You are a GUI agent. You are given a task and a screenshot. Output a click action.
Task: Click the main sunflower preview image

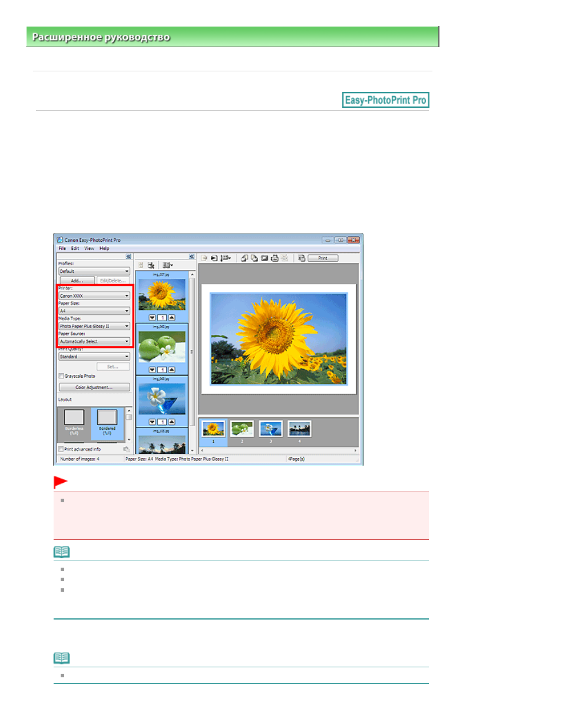click(279, 339)
